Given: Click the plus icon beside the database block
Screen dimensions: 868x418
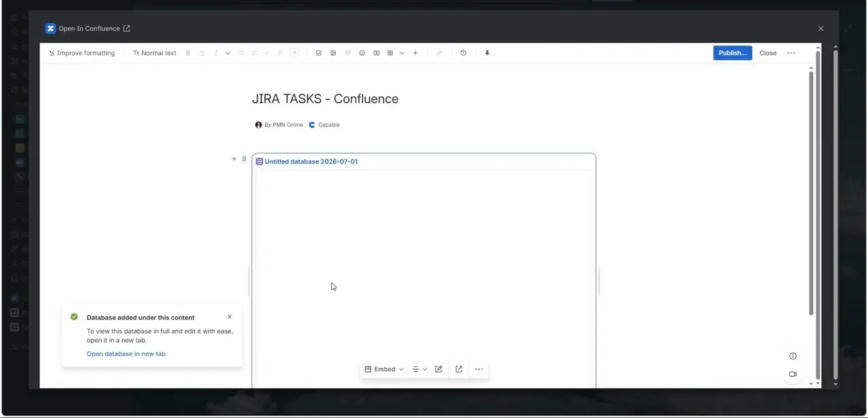Looking at the screenshot, I should click(234, 159).
